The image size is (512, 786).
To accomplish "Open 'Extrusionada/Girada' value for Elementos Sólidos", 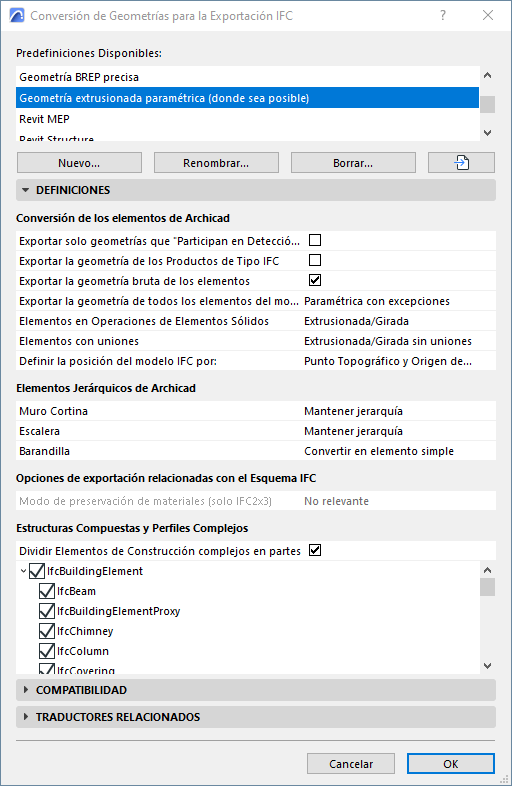I will pos(356,321).
